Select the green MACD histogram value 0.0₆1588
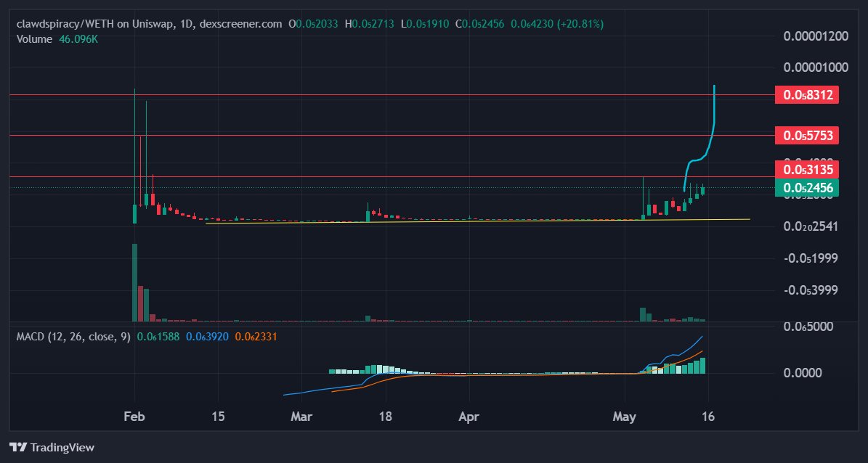 (x=158, y=336)
